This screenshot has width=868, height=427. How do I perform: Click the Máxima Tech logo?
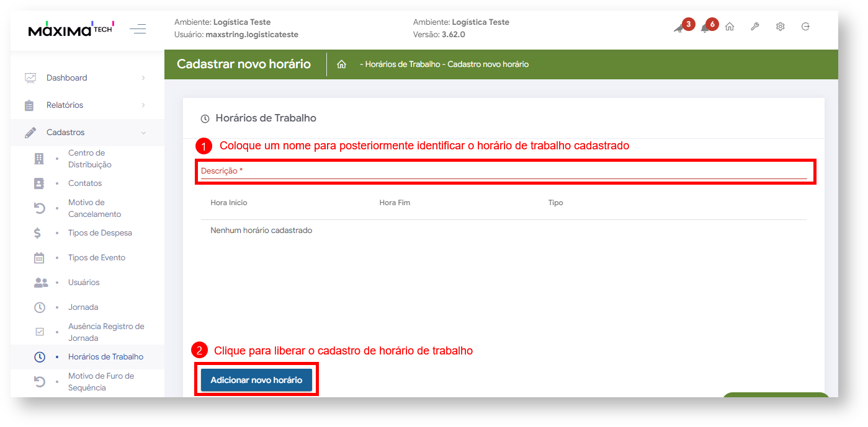(x=71, y=29)
